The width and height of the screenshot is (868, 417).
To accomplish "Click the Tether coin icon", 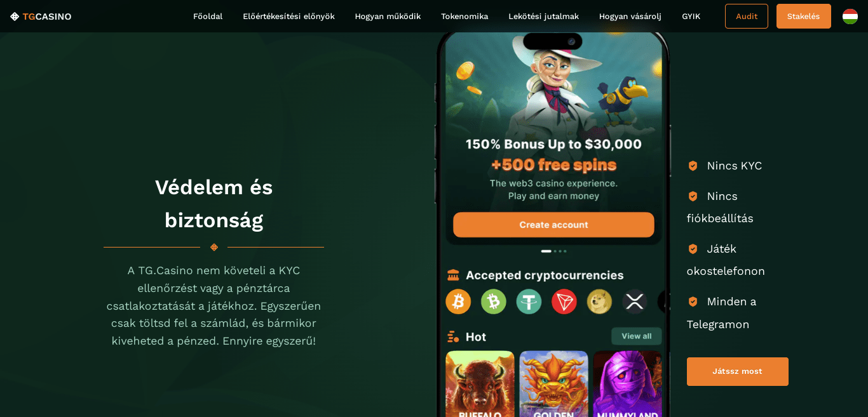I will [529, 301].
